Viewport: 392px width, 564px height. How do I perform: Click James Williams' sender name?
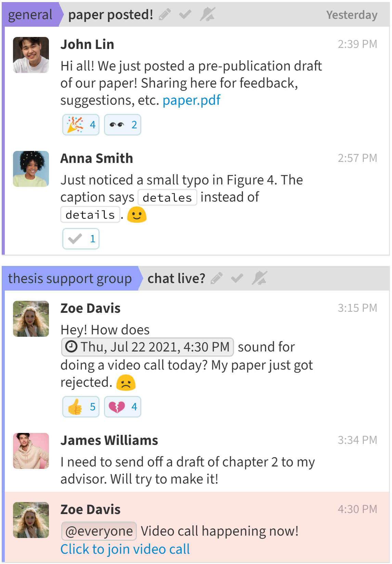pos(109,440)
